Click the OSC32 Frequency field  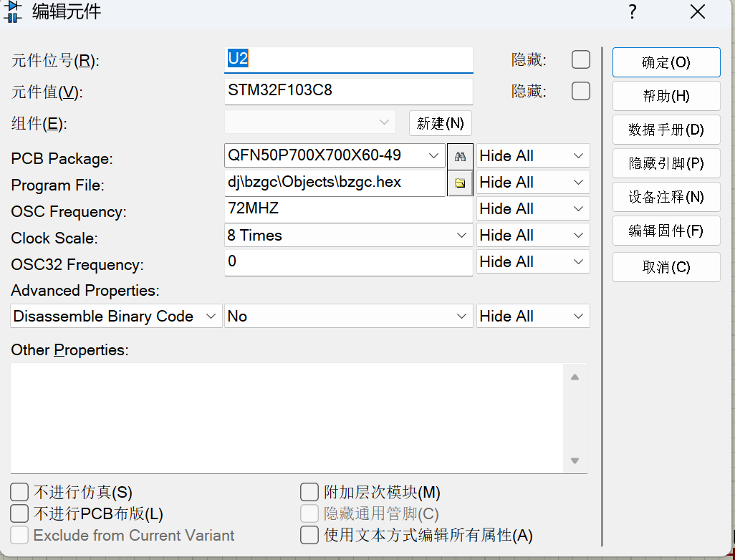[348, 263]
